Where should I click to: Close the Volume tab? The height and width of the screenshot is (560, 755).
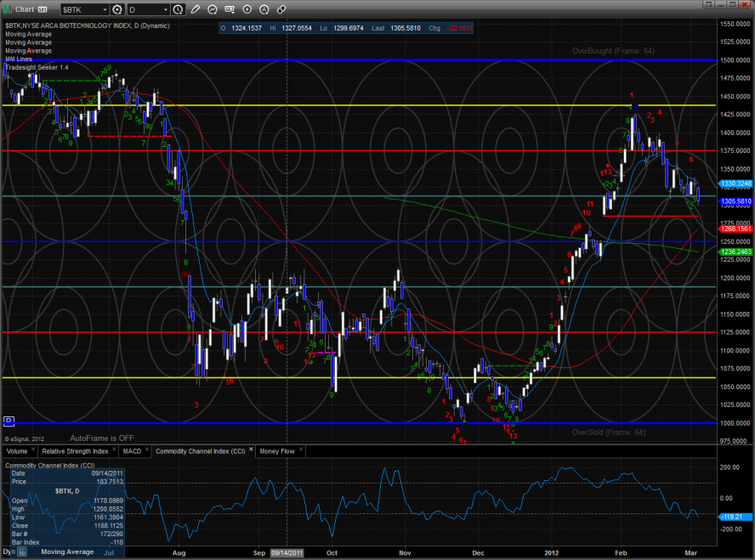point(34,450)
